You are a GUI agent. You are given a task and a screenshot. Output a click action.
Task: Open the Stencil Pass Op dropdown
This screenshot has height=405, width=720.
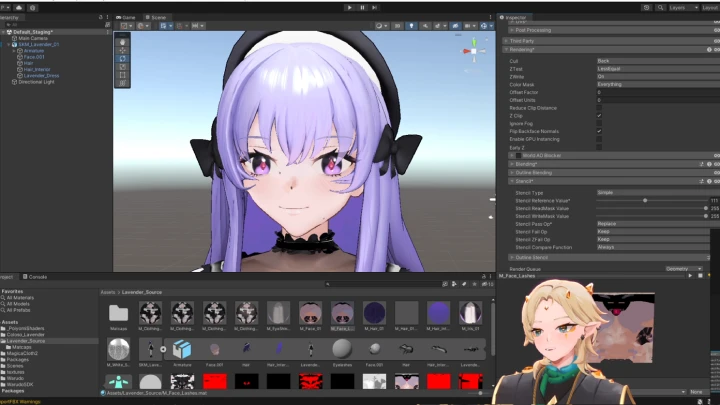(x=658, y=224)
